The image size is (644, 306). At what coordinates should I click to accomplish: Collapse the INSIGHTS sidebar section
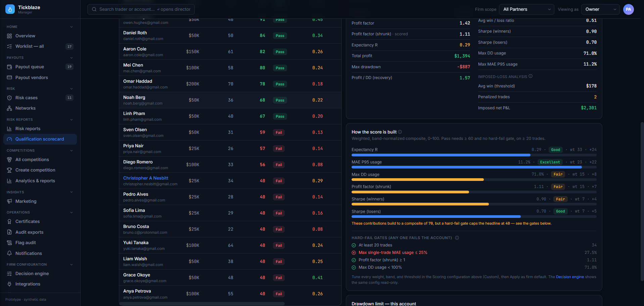(72, 192)
